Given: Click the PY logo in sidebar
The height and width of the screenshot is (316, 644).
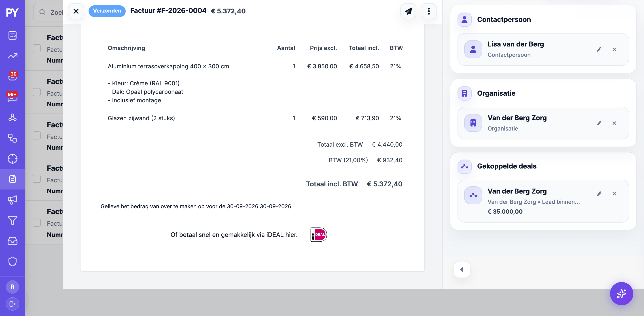Looking at the screenshot, I should pyautogui.click(x=12, y=12).
